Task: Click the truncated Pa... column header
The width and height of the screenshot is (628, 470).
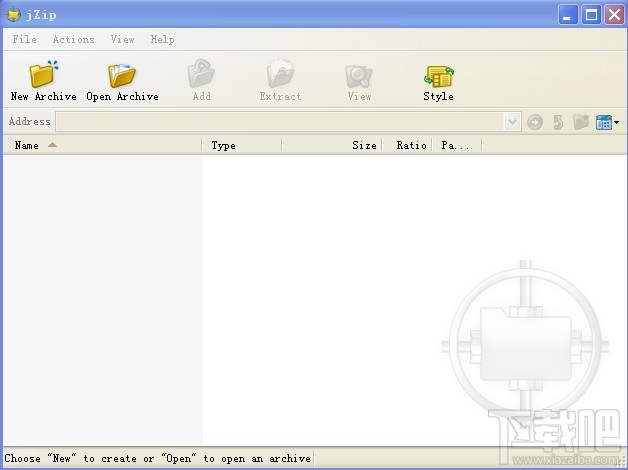Action: click(457, 145)
